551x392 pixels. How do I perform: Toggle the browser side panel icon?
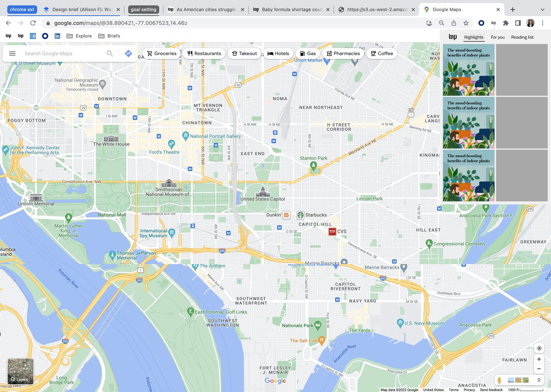click(x=518, y=23)
